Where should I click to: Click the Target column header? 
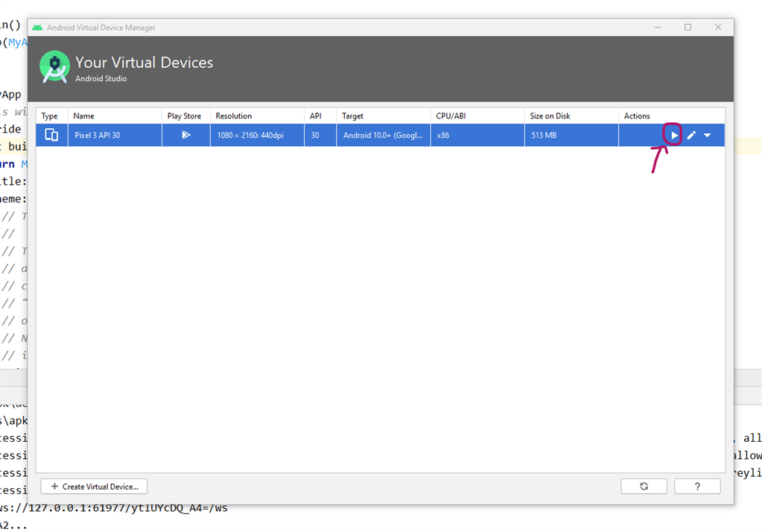coord(353,115)
